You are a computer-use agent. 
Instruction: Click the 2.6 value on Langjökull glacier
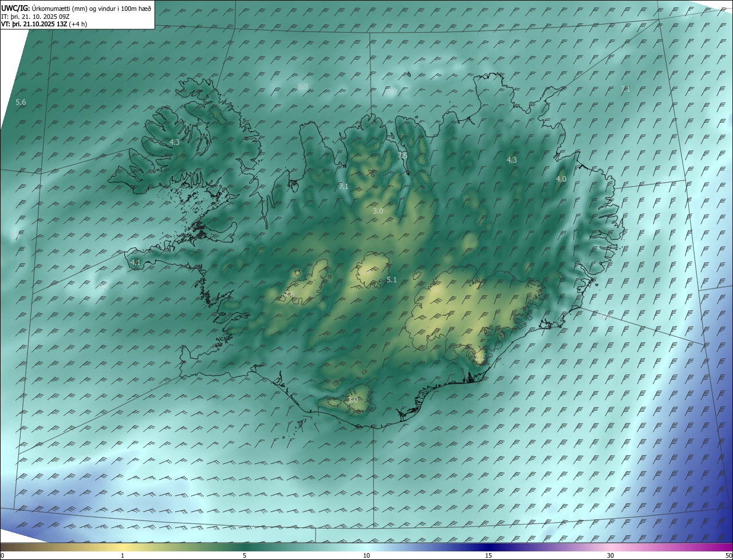click(289, 295)
